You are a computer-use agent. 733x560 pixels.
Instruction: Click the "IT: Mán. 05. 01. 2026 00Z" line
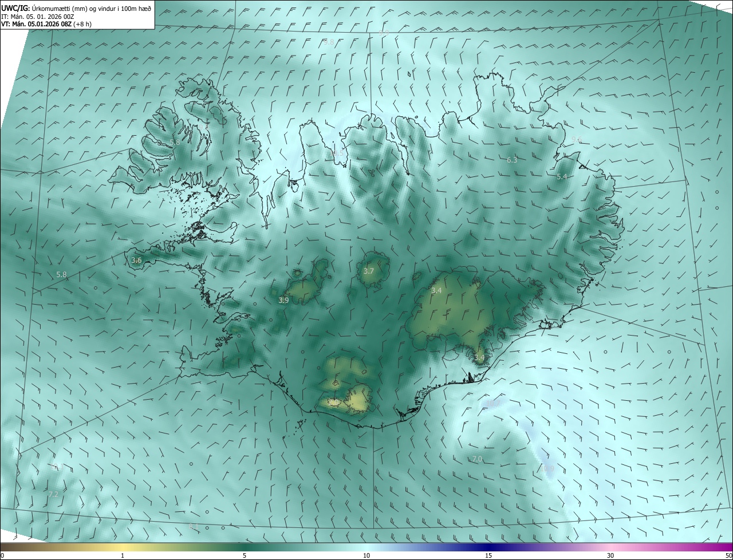pos(39,17)
